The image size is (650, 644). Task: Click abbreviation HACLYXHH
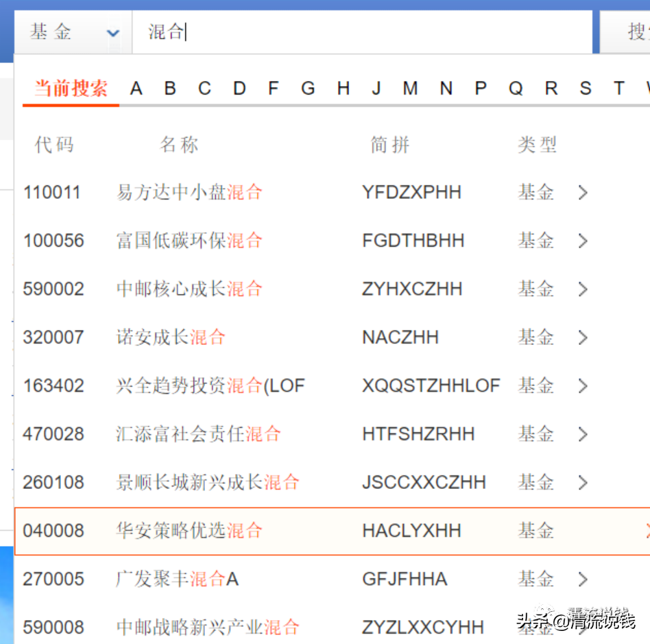click(x=411, y=531)
